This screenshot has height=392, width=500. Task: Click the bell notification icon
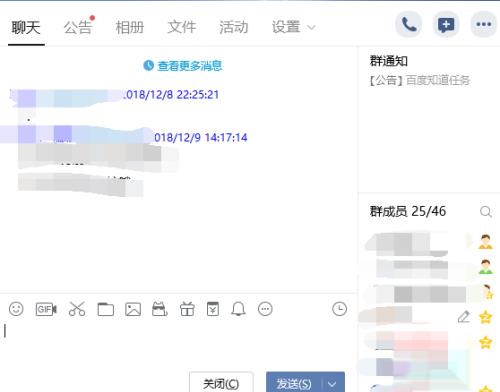(x=238, y=309)
